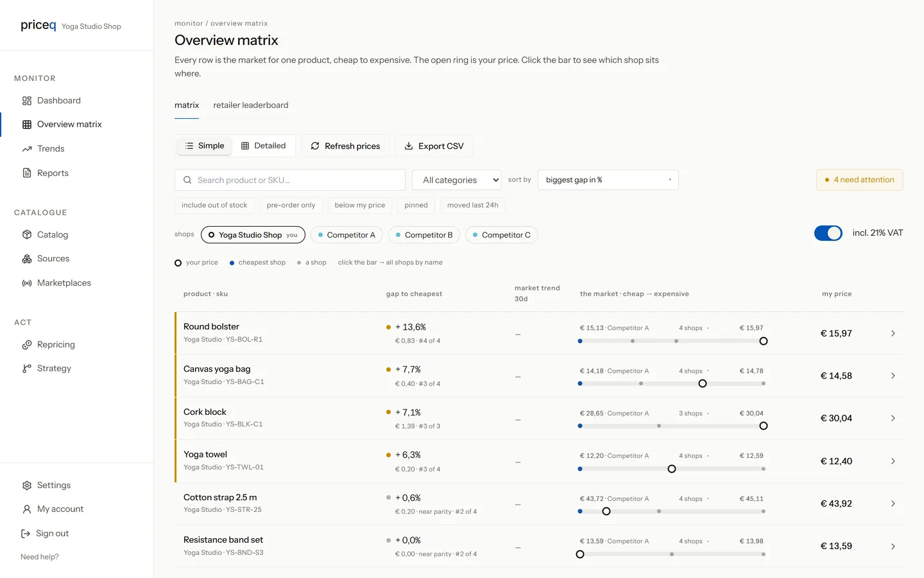924x578 pixels.
Task: Toggle the include out of stock filter
Action: [214, 206]
